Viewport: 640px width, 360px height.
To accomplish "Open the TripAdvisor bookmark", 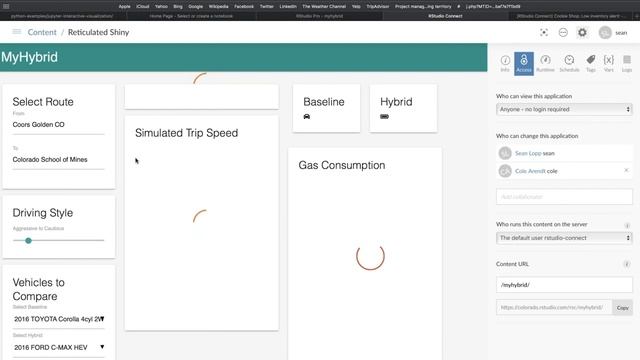I will 378,7.
